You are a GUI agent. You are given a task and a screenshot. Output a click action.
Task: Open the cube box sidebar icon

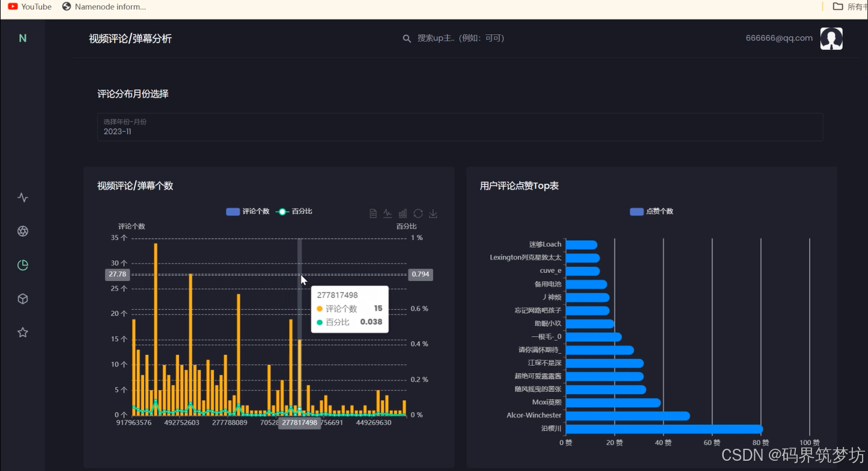23,299
